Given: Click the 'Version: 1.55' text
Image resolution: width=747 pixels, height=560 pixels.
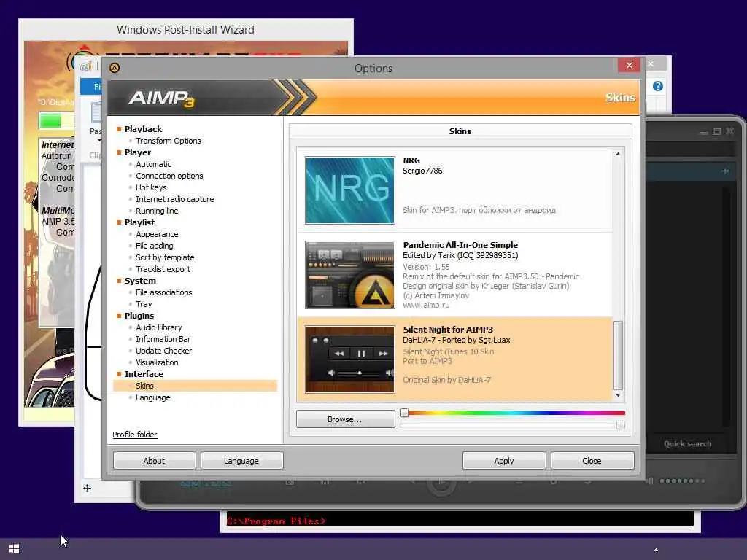Looking at the screenshot, I should 426,267.
